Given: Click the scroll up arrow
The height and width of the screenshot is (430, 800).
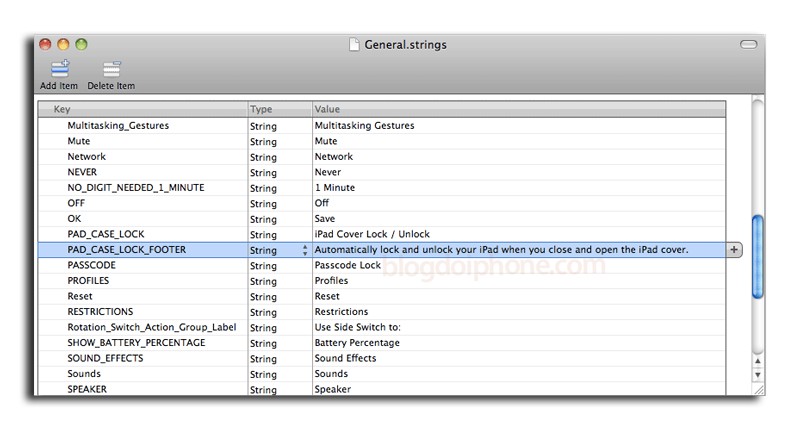Looking at the screenshot, I should tap(758, 360).
